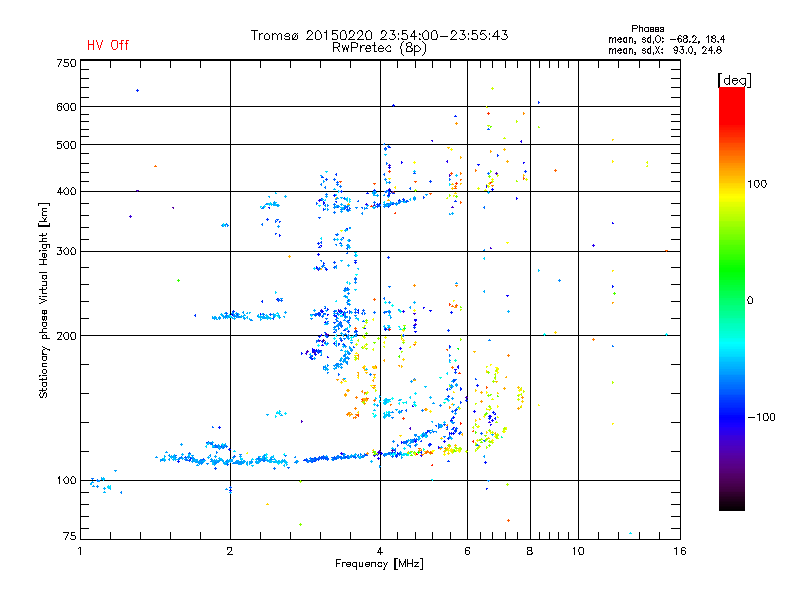Click the x-axis label '10'
800x600 pixels.
[578, 551]
